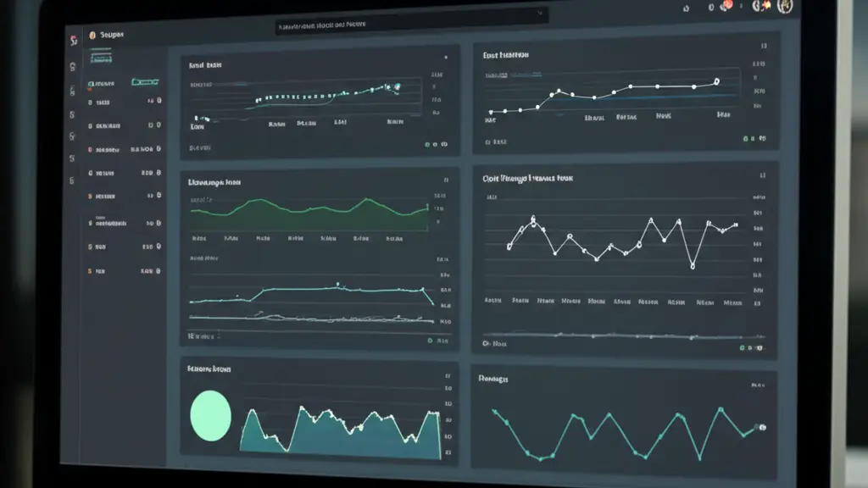
Task: Toggle the green legend dot under top-left chart
Action: tap(428, 145)
